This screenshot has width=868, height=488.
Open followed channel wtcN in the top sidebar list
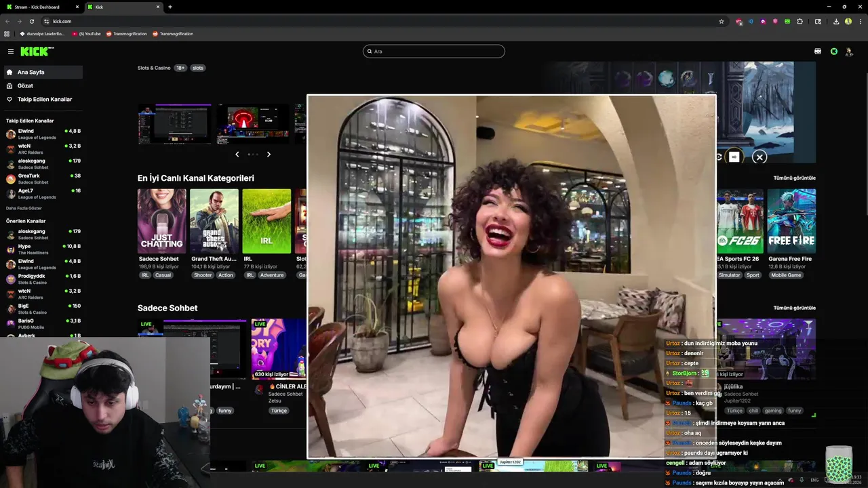43,148
